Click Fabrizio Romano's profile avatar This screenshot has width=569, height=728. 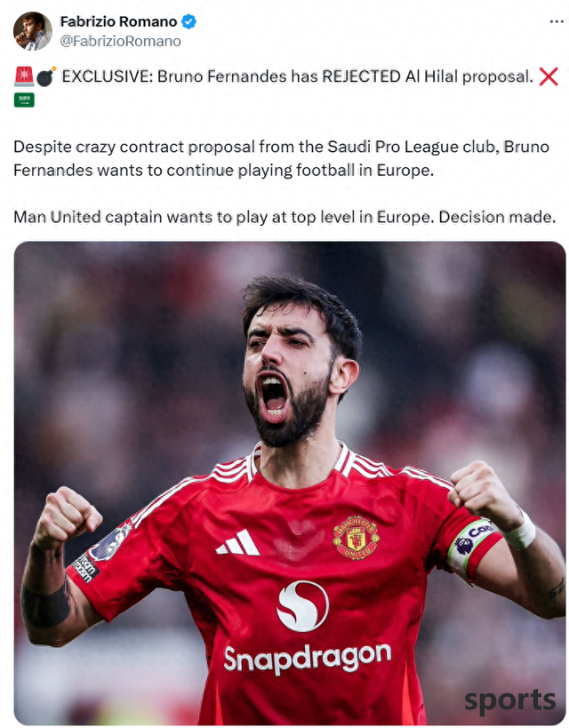pos(33,31)
